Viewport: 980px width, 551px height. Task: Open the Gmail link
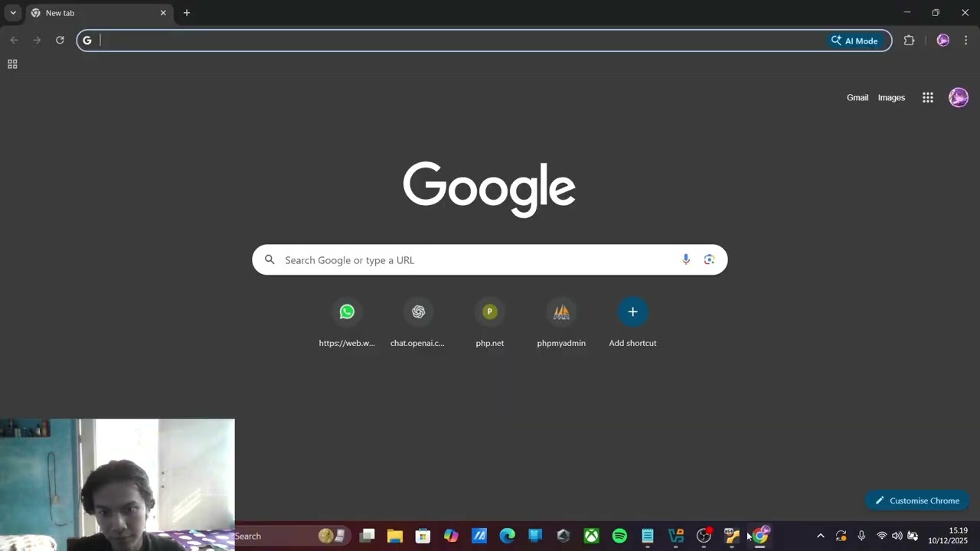pos(857,97)
